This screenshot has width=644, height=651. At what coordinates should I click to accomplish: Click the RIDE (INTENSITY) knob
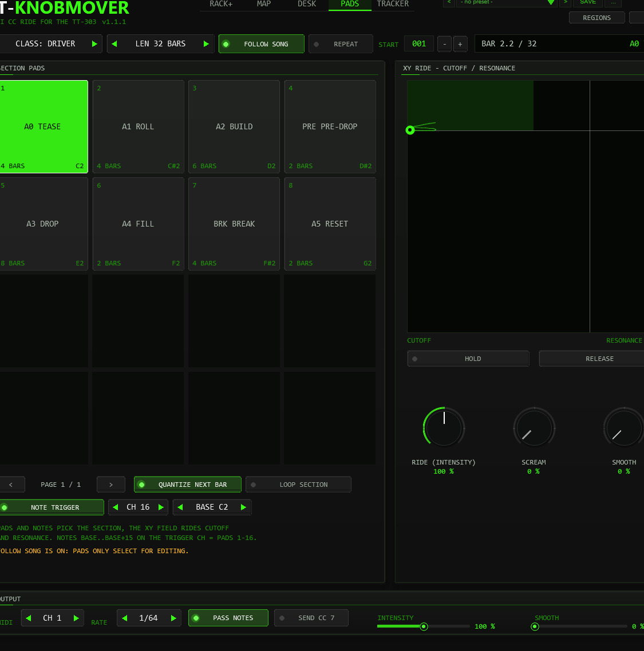pos(444,428)
